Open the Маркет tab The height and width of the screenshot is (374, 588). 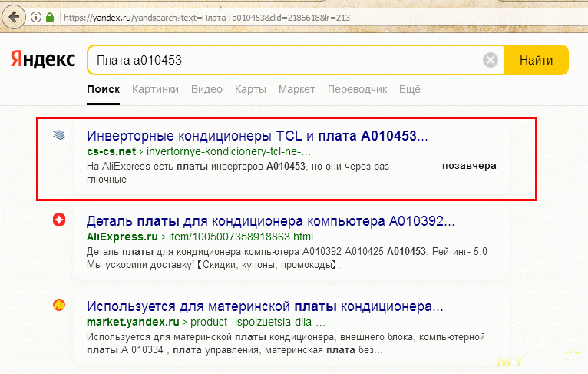[x=296, y=89]
